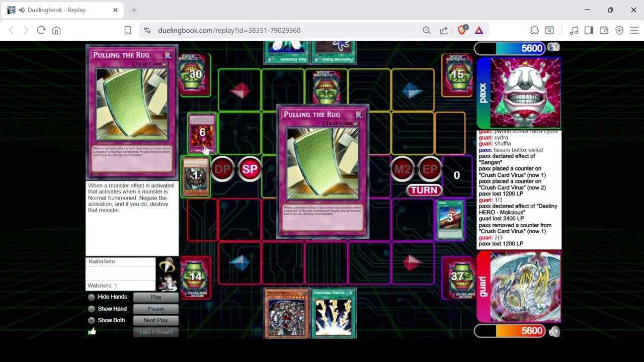Click paxx's 5600 life point bar
Image resolution: width=644 pixels, height=362 pixels.
pyautogui.click(x=510, y=48)
